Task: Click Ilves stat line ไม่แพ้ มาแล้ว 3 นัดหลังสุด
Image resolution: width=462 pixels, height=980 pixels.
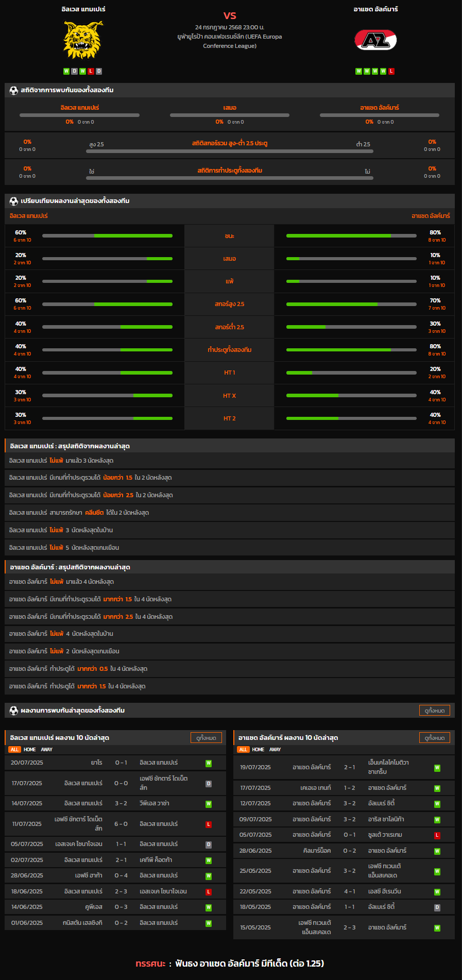Action: pos(230,461)
